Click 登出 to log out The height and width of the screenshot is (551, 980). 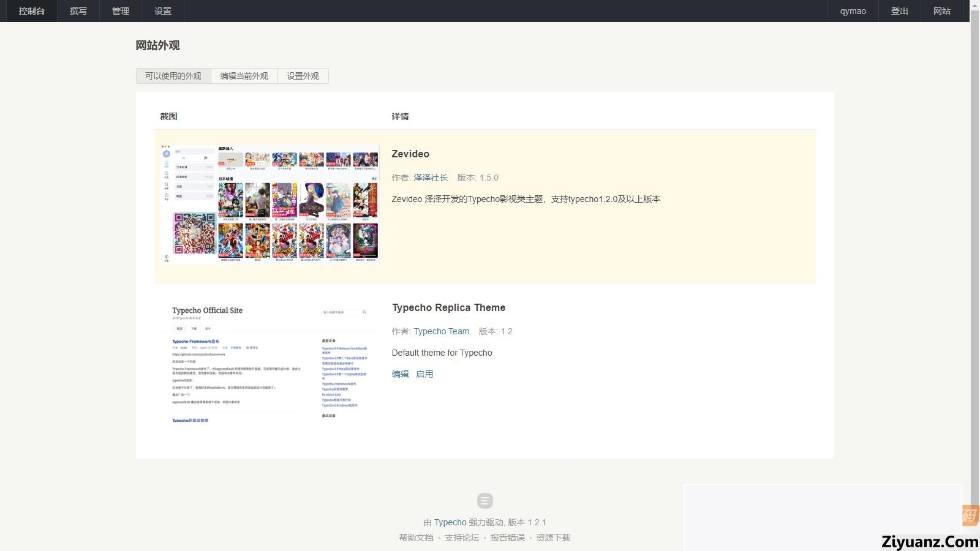[899, 11]
